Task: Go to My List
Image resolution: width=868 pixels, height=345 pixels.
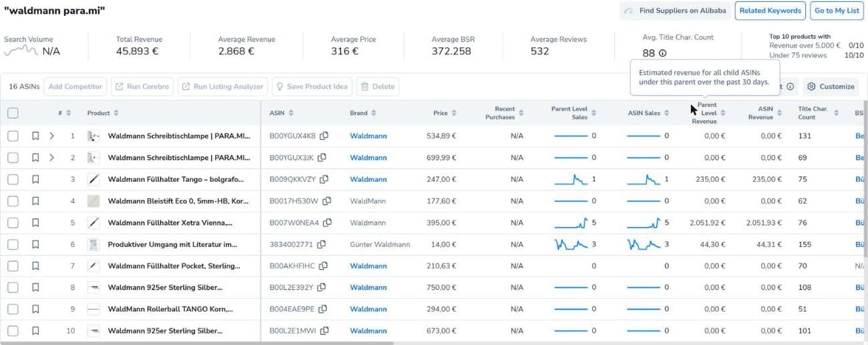Action: [837, 11]
